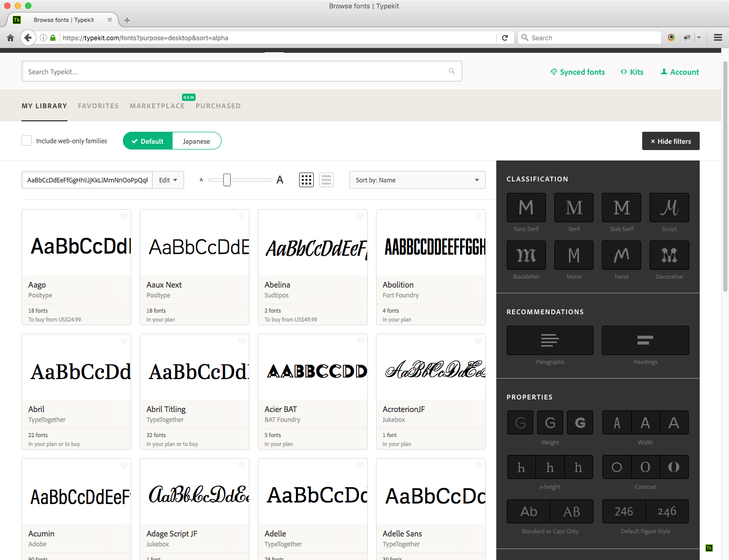Filter by Slab Serif classification
Image resolution: width=729 pixels, height=560 pixels.
pos(621,208)
